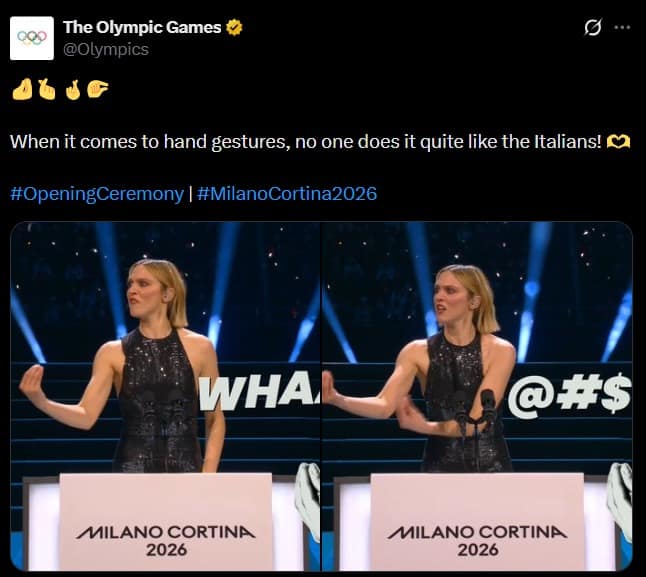Click right podium Milano Cortina 2026 sign
646x577 pixels.
click(477, 521)
